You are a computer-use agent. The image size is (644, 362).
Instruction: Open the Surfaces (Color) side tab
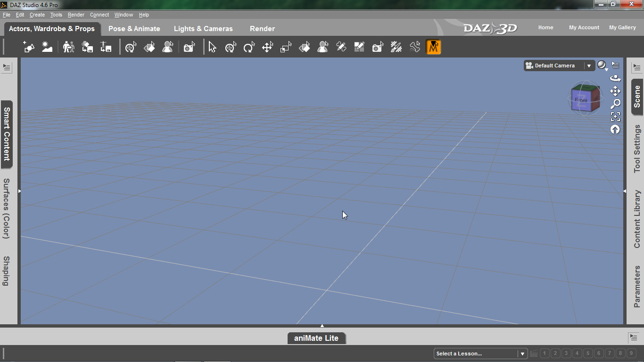(7, 208)
